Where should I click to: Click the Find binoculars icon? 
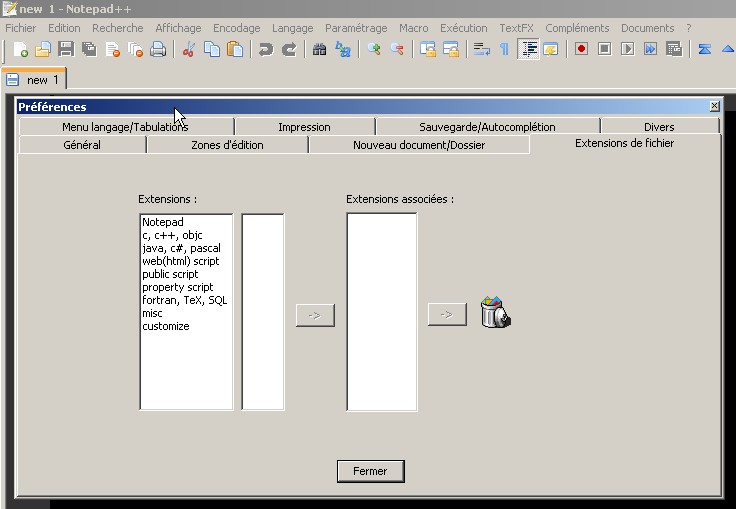(320, 49)
